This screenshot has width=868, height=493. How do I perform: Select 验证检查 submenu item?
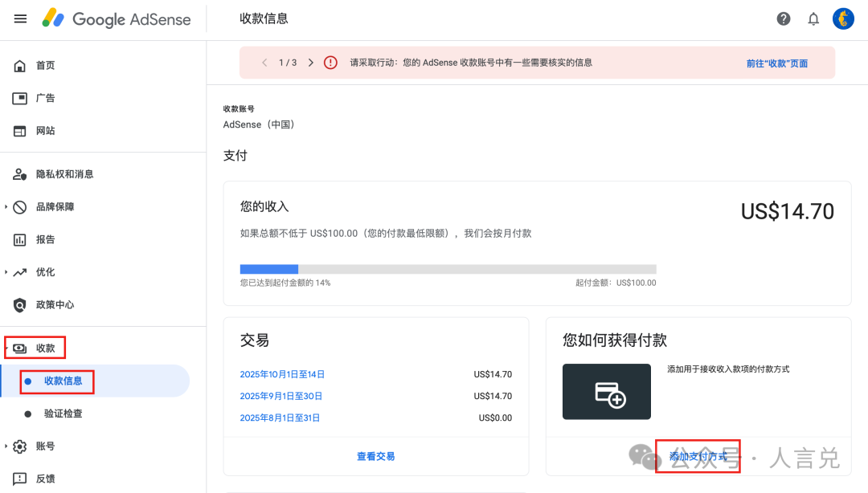tap(63, 414)
